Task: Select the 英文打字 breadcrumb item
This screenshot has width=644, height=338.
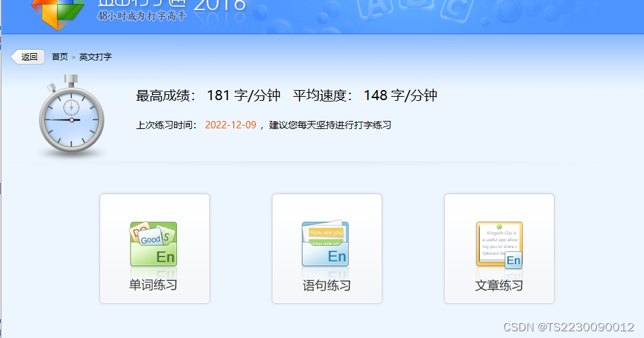Action: tap(96, 56)
